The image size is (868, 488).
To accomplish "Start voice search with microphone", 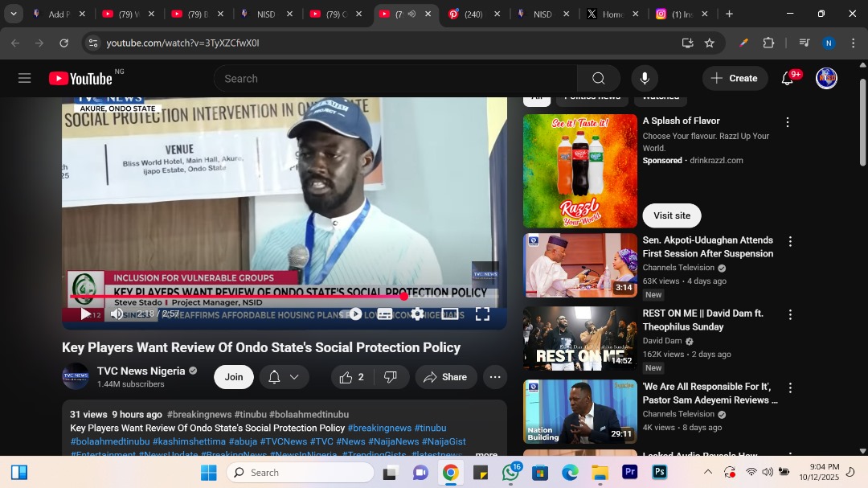I will tap(645, 79).
